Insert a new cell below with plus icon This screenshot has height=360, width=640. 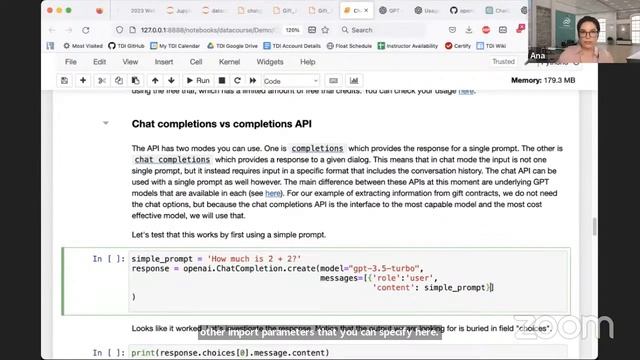[x=83, y=81]
